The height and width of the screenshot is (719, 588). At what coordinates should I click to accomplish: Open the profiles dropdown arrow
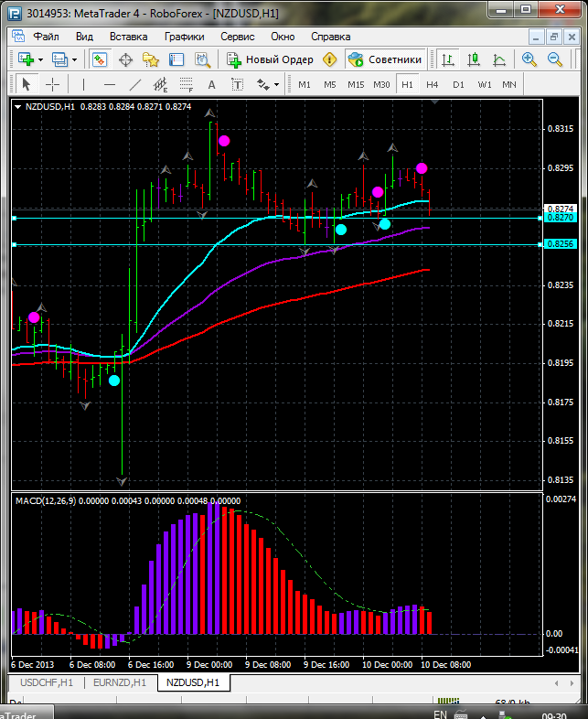pos(75,59)
